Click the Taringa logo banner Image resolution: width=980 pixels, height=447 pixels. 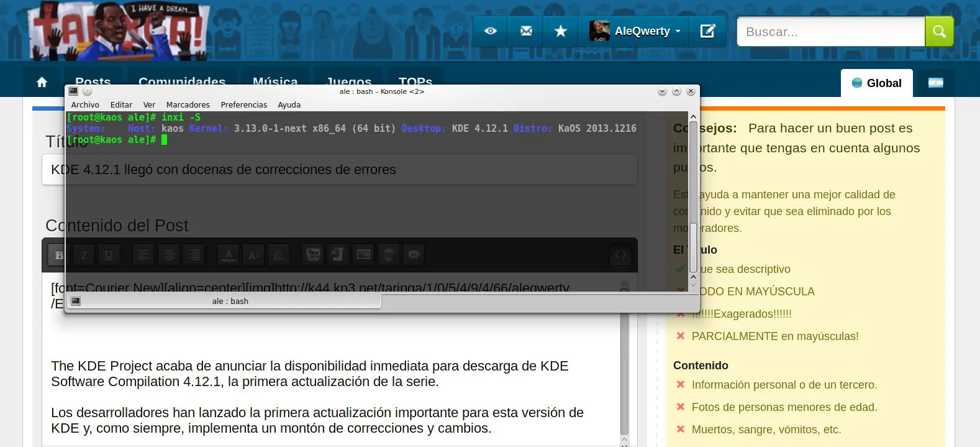[x=118, y=30]
